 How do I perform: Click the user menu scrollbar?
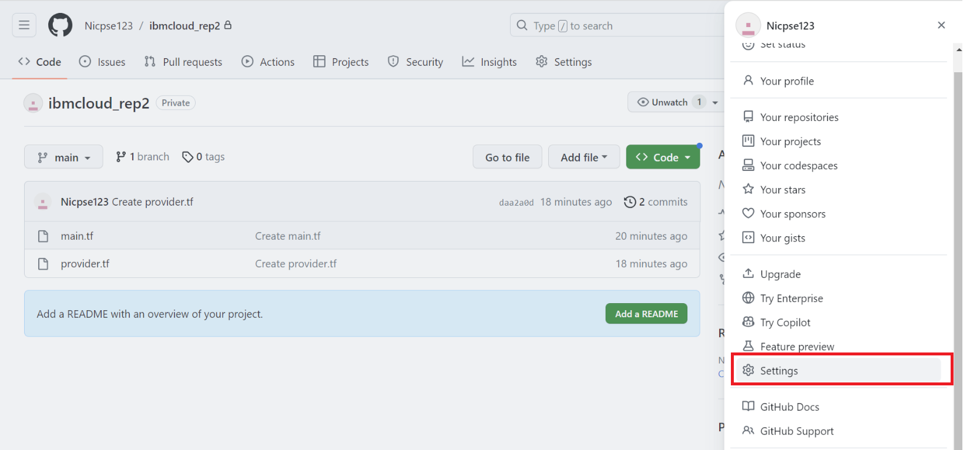958,235
